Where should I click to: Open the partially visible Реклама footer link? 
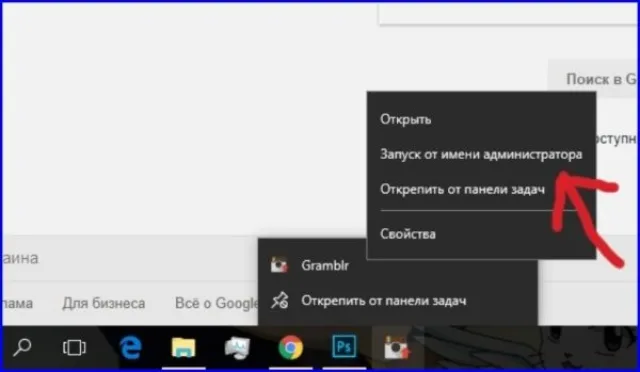pos(18,303)
